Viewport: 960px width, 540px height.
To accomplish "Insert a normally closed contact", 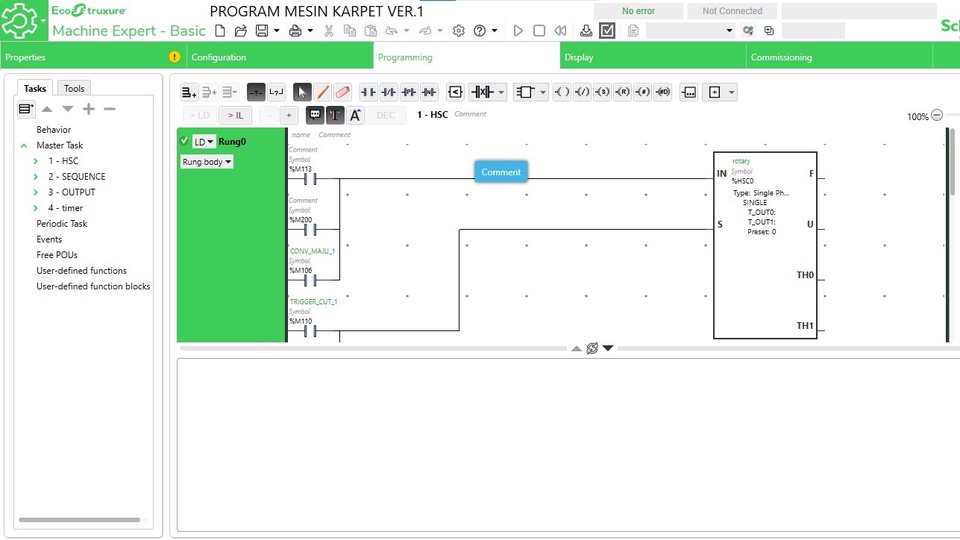I will click(389, 92).
